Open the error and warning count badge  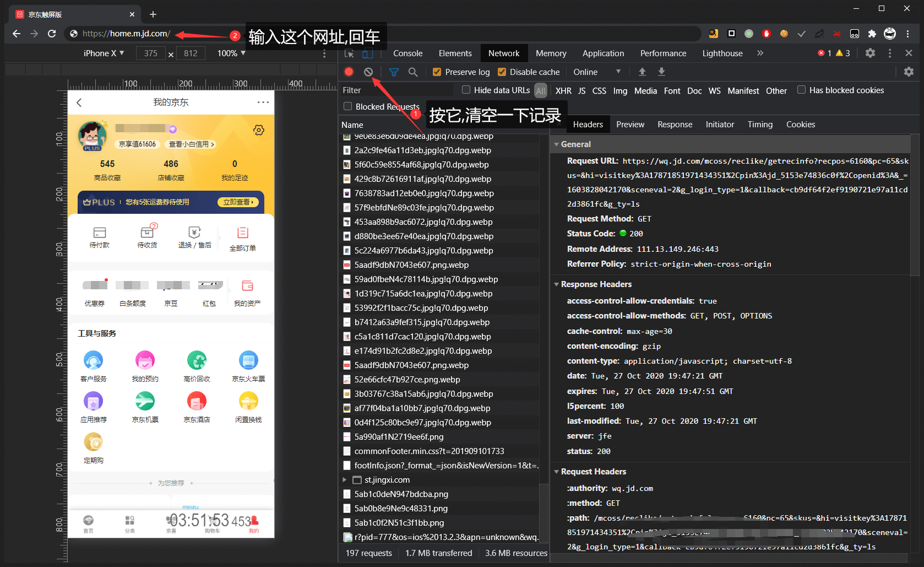point(834,53)
